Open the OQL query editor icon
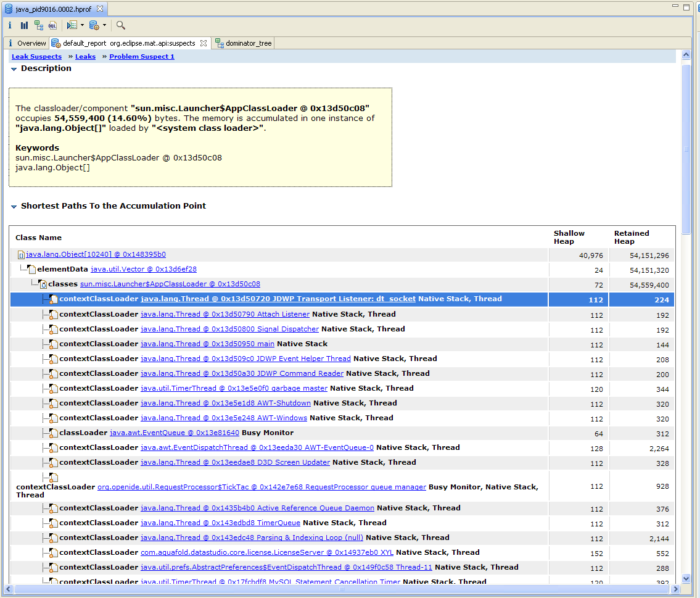The height and width of the screenshot is (598, 700). click(52, 25)
